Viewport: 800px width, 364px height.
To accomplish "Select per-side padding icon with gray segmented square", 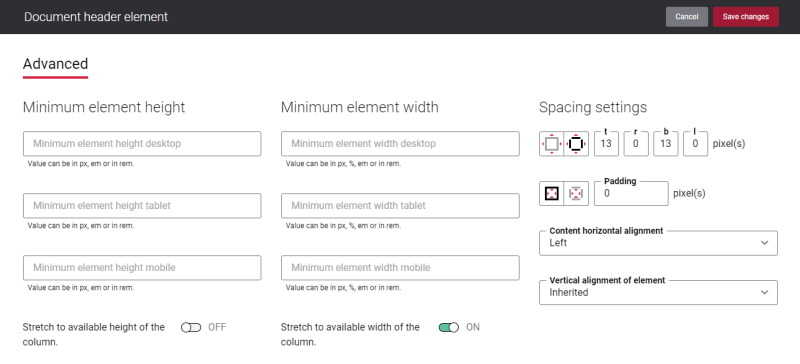I will (x=576, y=193).
